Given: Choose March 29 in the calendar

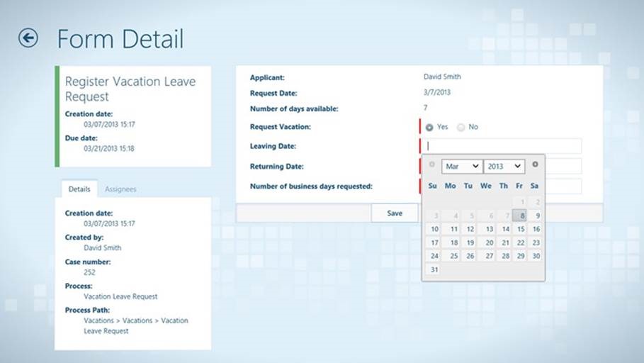Looking at the screenshot, I should [x=520, y=256].
